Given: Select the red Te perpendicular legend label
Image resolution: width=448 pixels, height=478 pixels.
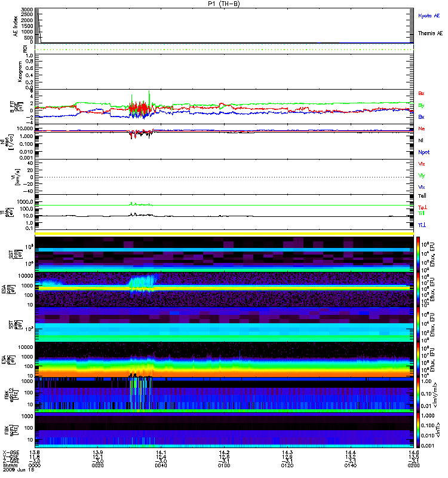Looking at the screenshot, I should (422, 207).
